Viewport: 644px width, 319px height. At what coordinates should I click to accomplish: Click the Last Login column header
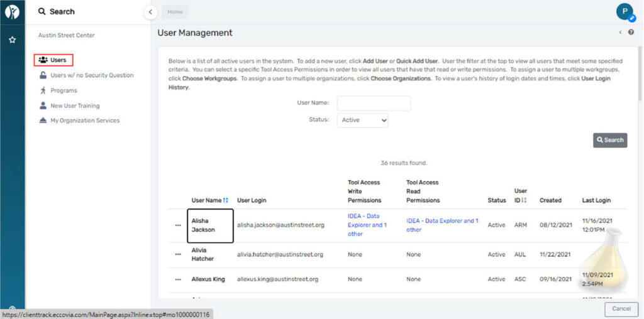(596, 200)
